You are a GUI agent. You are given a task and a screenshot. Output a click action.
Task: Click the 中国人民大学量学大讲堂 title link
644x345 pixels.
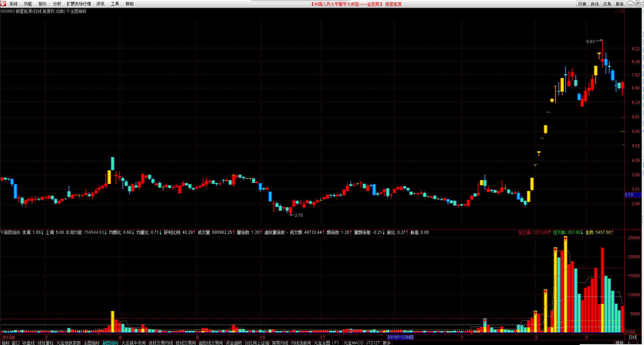pos(347,4)
